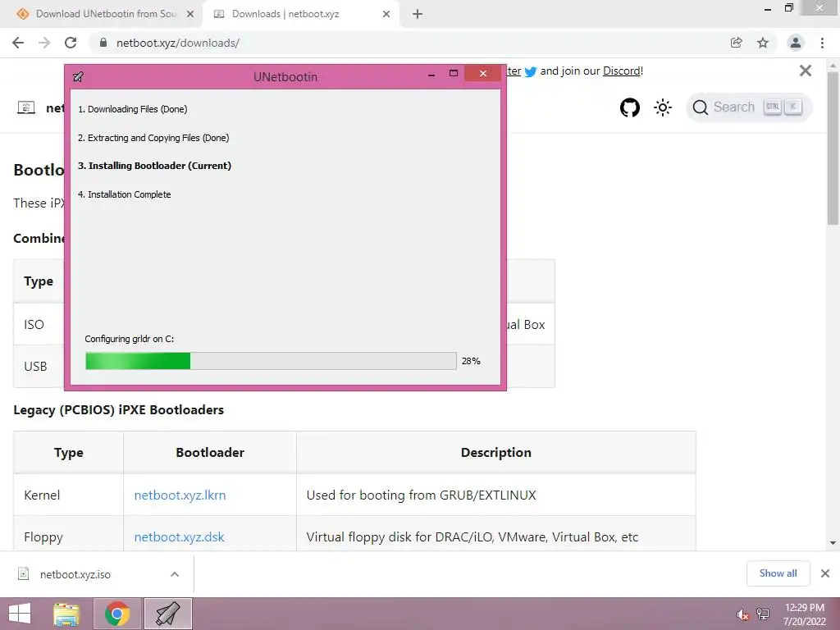This screenshot has width=840, height=630.
Task: Click 'Legacy (PCBIOS) iPXE Bootloaders' heading
Action: (118, 410)
